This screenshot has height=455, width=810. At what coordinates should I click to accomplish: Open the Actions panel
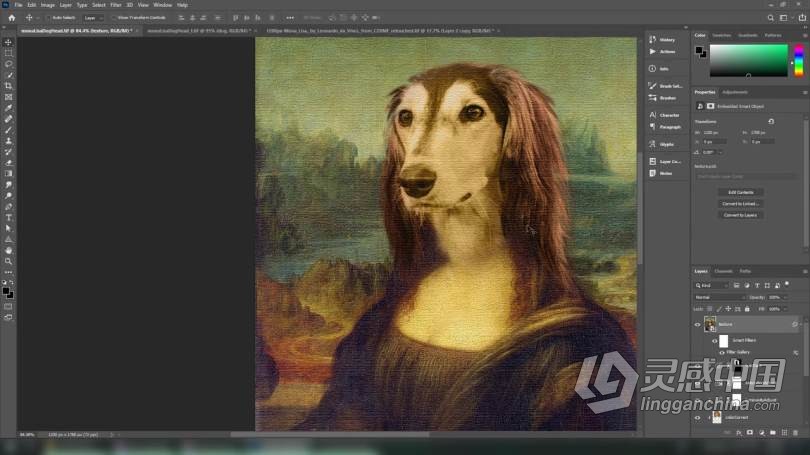663,52
